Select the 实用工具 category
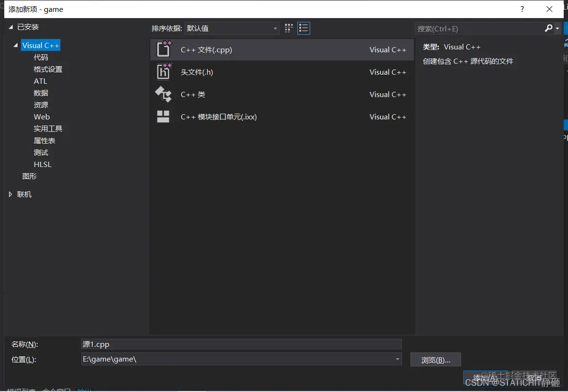Image resolution: width=568 pixels, height=392 pixels. tap(48, 128)
